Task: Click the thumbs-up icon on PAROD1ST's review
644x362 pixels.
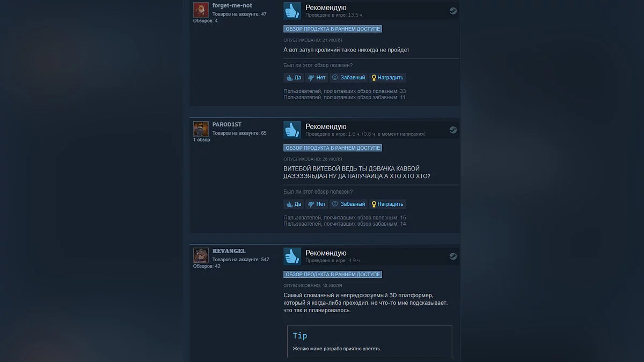Action: click(292, 130)
